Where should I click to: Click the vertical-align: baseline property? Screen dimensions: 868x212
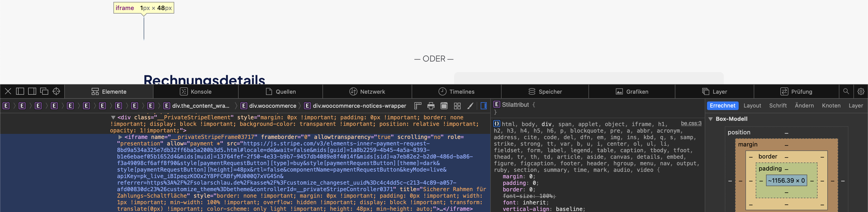coord(544,209)
